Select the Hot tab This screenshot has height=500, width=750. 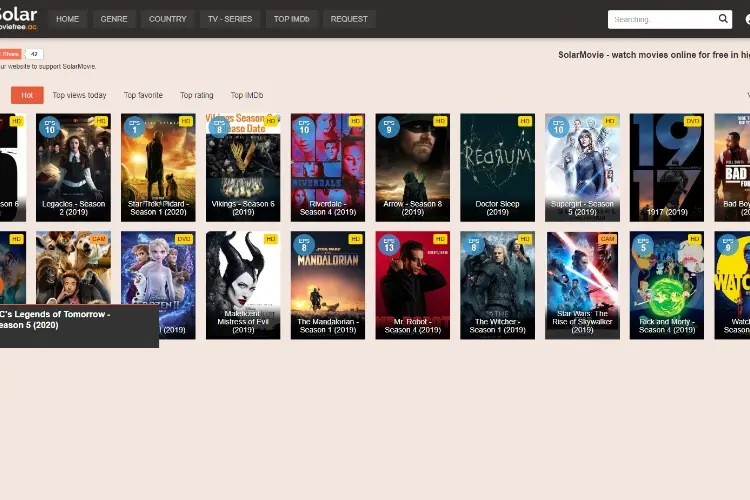pos(27,95)
